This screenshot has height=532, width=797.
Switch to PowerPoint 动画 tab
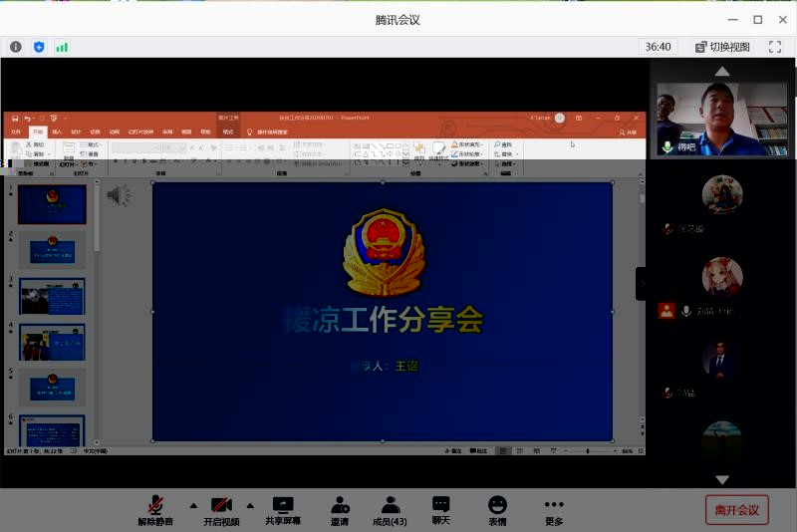tap(114, 133)
